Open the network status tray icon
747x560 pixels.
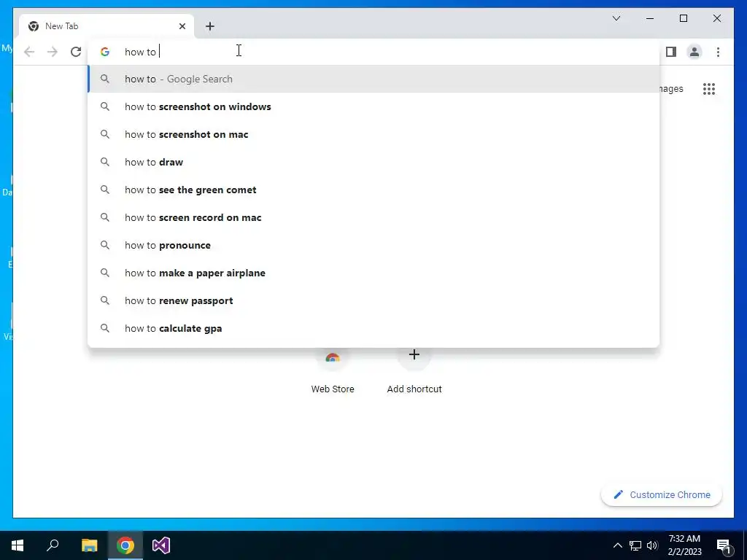tap(635, 545)
